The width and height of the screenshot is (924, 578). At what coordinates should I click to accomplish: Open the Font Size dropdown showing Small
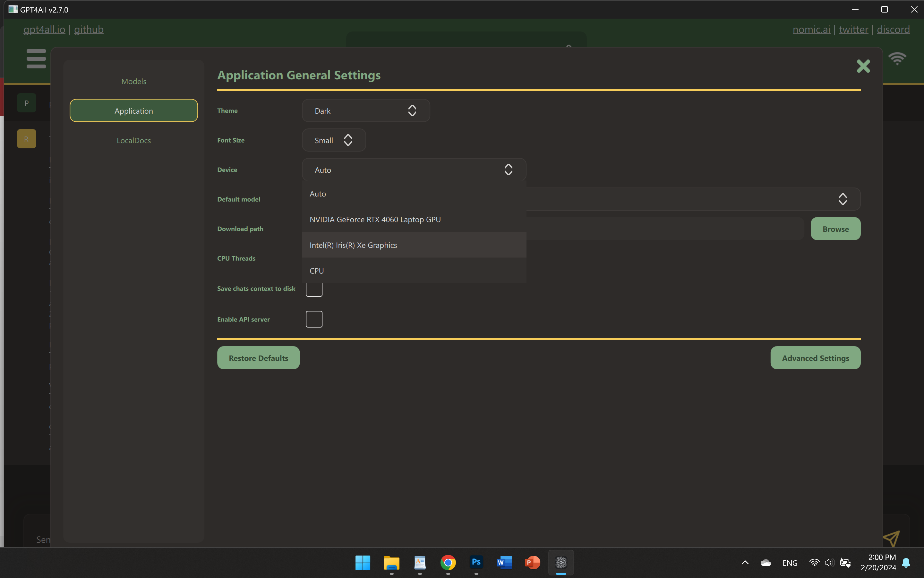[334, 140]
